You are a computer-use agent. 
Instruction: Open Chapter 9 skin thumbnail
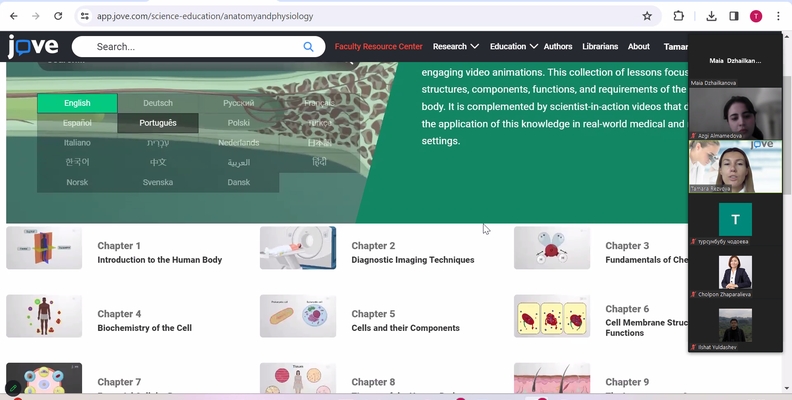coord(552,378)
